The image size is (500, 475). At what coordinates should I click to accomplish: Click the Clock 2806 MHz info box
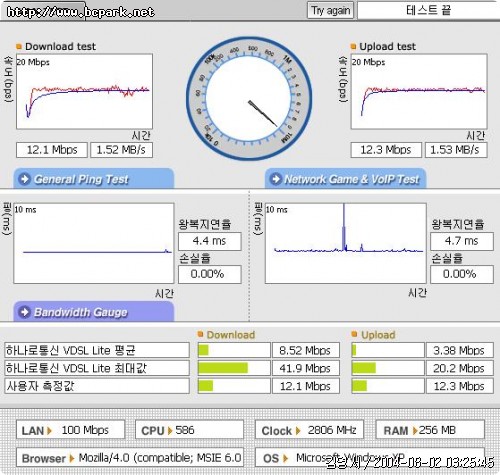(309, 430)
